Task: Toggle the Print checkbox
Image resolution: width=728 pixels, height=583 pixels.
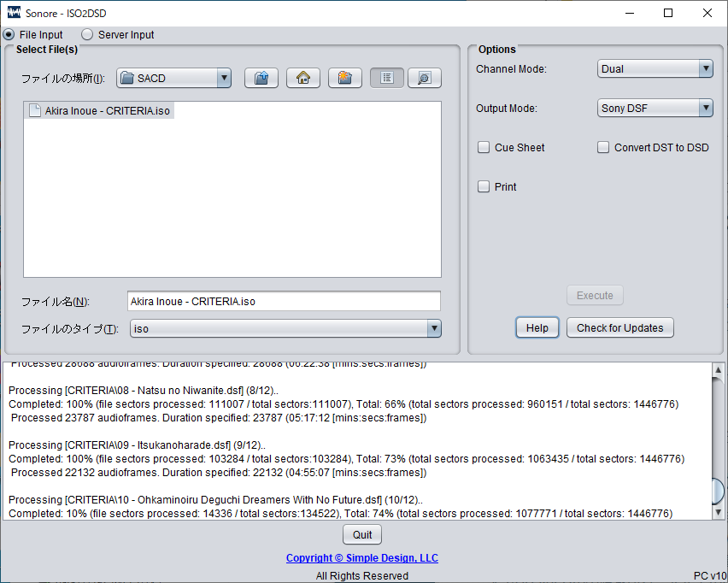Action: click(484, 186)
